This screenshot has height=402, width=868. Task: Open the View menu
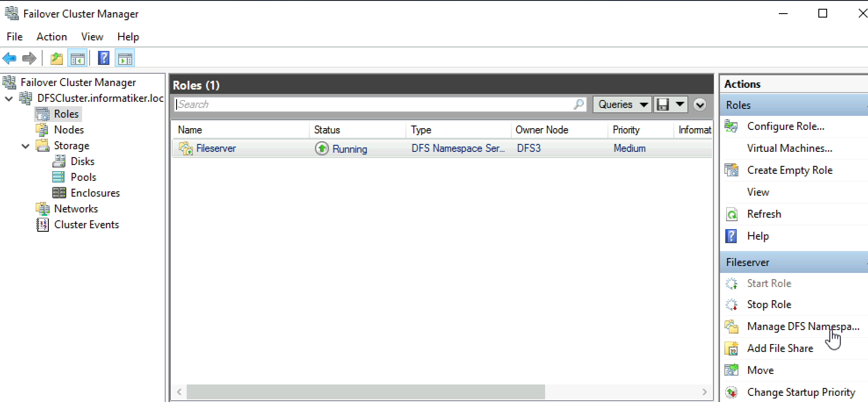(x=92, y=37)
